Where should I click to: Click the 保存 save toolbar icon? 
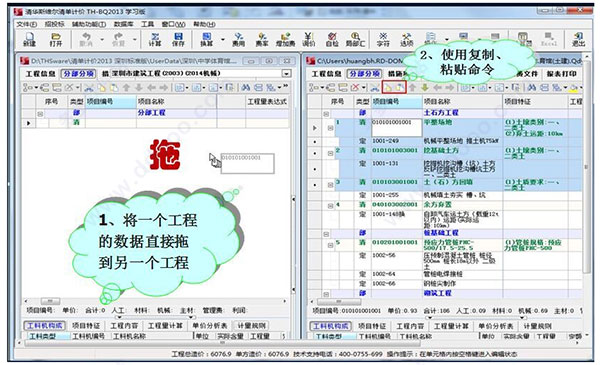178,39
